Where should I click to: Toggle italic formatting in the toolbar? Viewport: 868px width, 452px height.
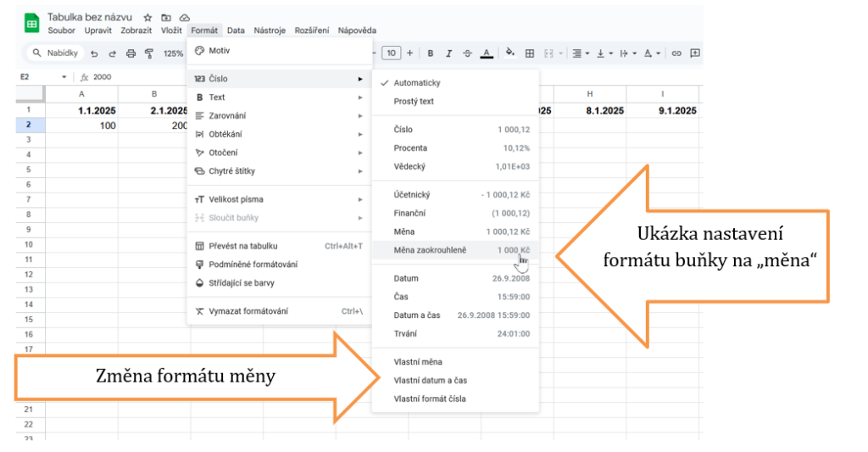448,53
